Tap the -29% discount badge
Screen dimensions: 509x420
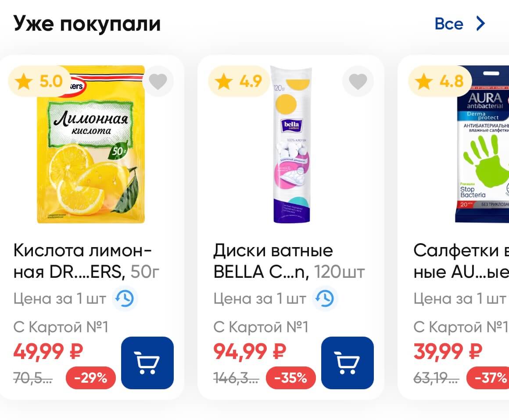coord(91,378)
